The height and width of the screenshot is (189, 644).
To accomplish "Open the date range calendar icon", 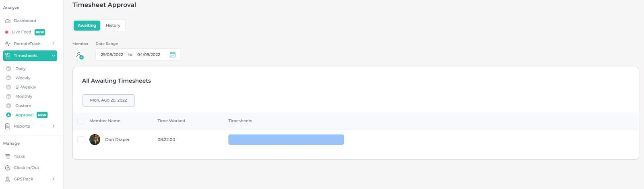I will click(x=172, y=54).
